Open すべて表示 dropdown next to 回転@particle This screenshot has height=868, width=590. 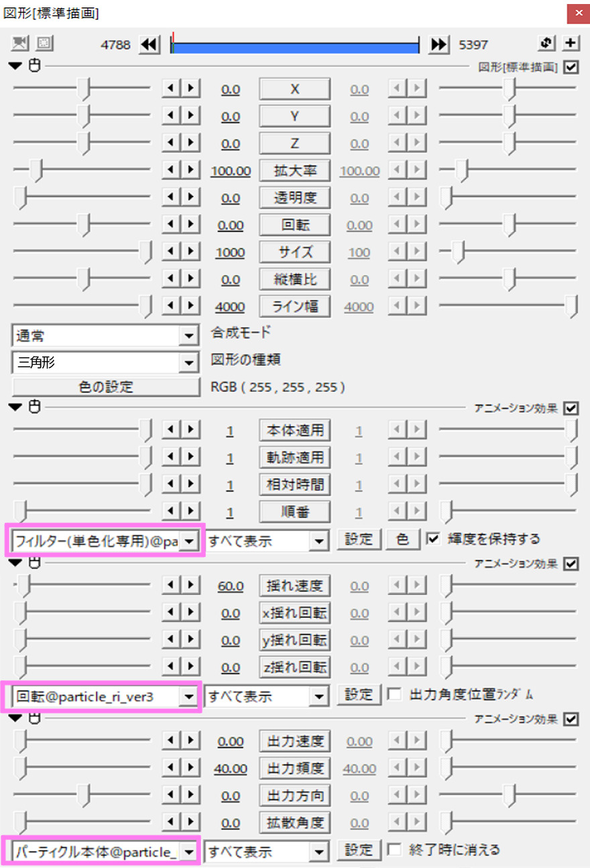click(267, 696)
